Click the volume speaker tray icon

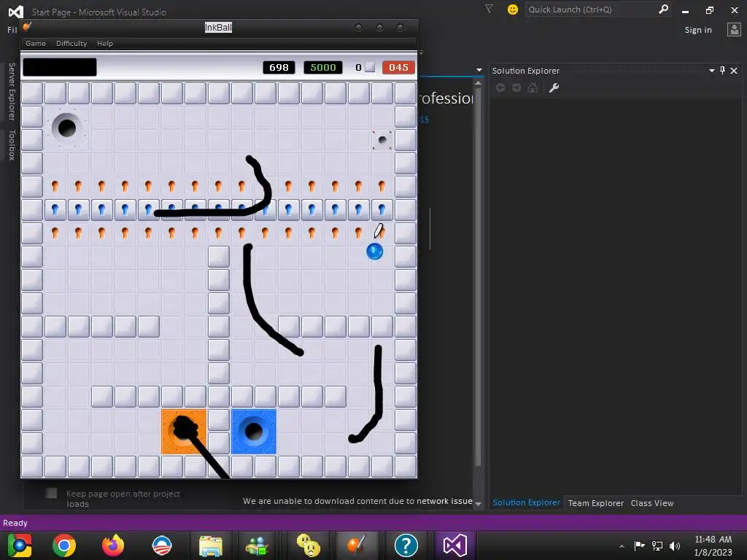point(675,545)
